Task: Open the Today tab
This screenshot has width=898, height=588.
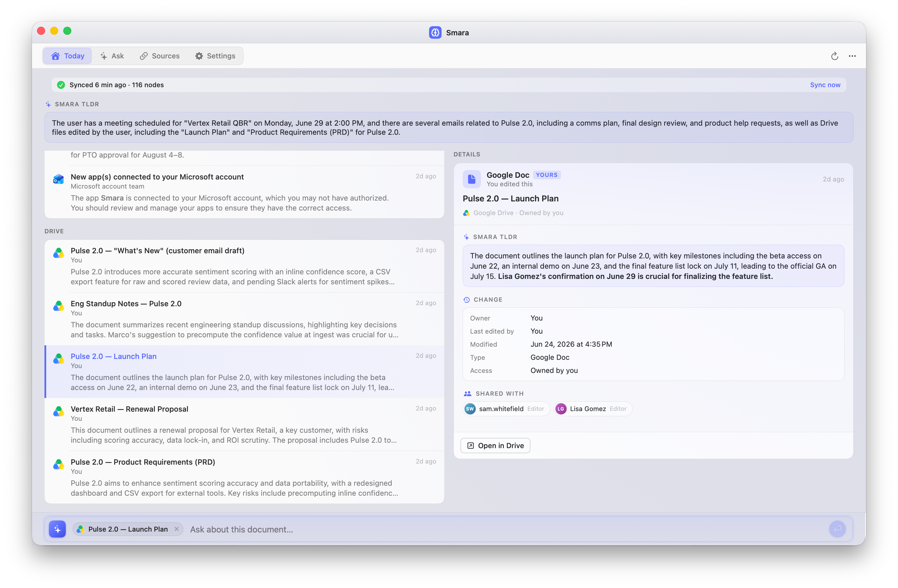Action: tap(67, 56)
